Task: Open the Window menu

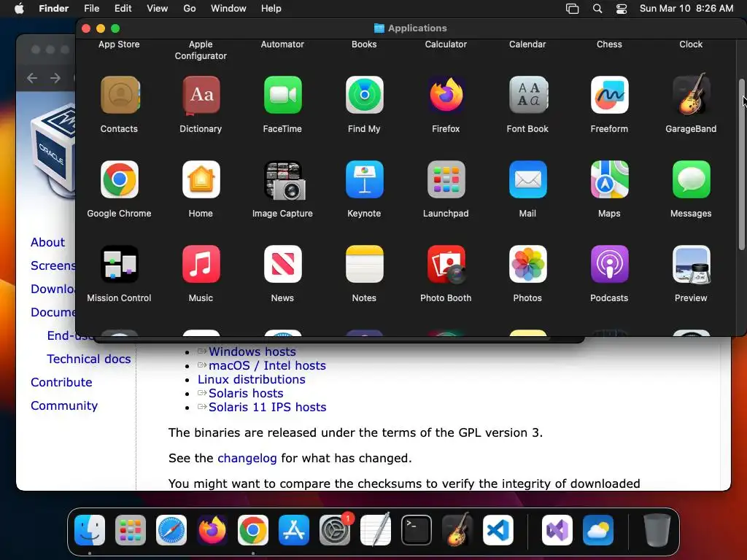Action: pyautogui.click(x=228, y=9)
